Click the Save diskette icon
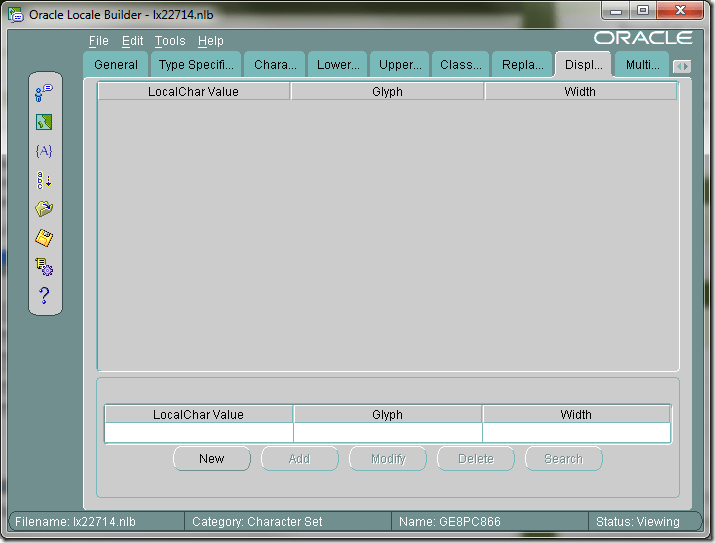The width and height of the screenshot is (715, 543). [x=44, y=238]
